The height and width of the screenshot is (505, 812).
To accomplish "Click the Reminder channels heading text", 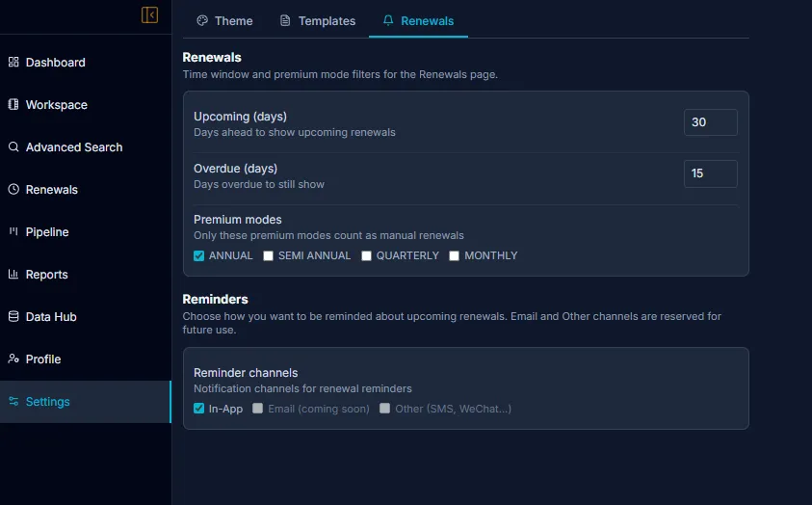I will click(246, 373).
